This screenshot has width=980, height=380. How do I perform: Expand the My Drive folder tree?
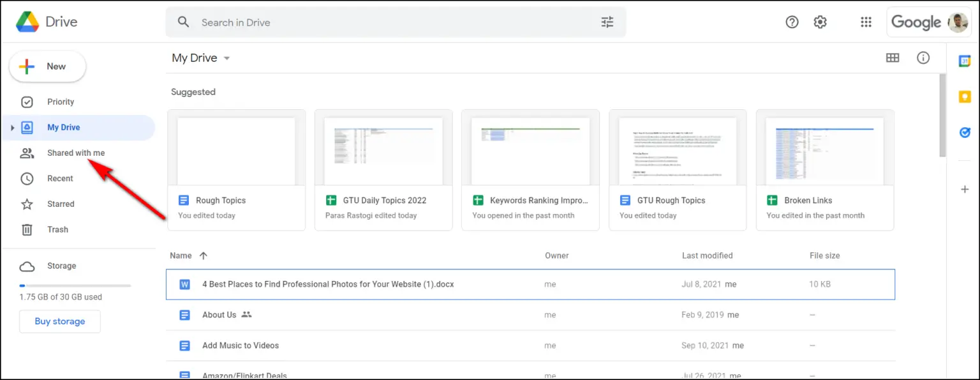(x=12, y=128)
